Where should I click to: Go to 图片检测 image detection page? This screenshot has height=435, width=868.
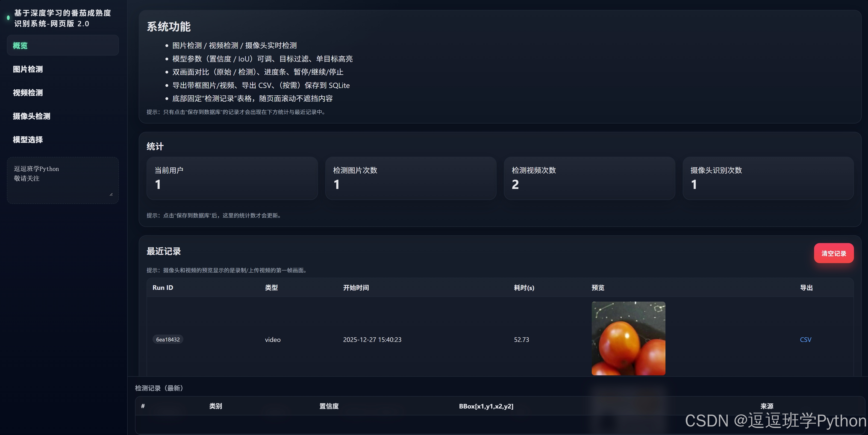28,69
